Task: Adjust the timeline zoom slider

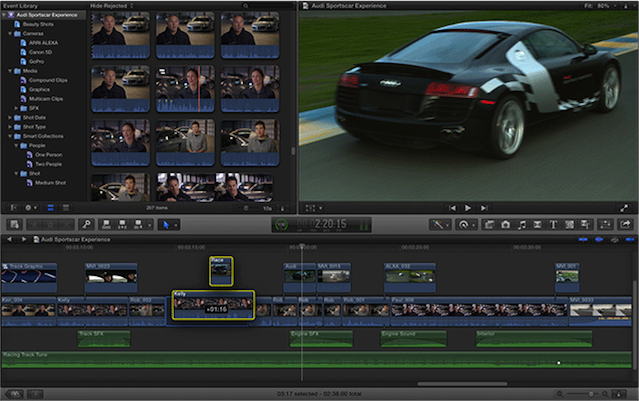Action: pyautogui.click(x=591, y=394)
